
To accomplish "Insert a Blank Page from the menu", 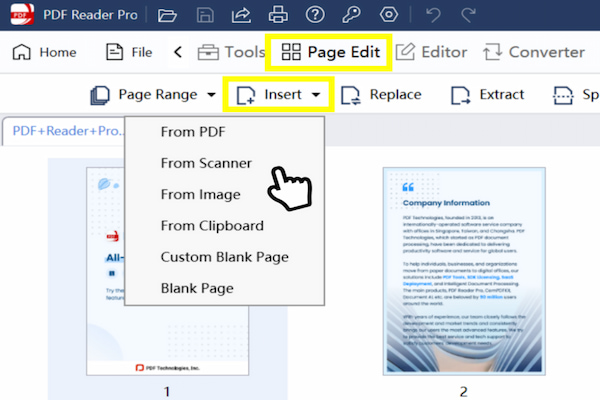I will coord(225,288).
